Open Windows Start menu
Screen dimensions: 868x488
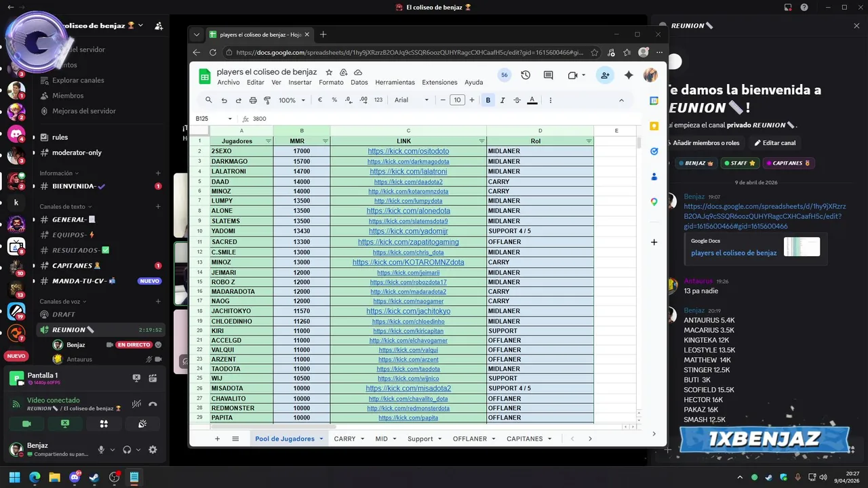click(x=14, y=477)
